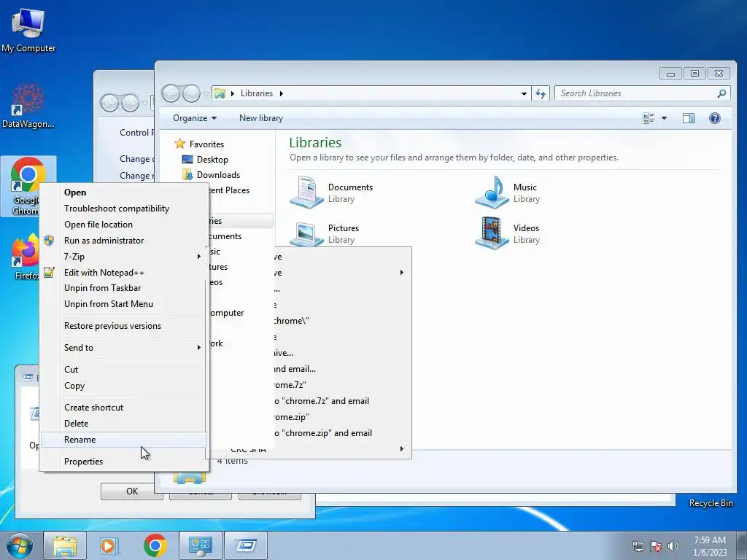Select Unpin from Taskbar
The width and height of the screenshot is (747, 560).
coord(124,288)
